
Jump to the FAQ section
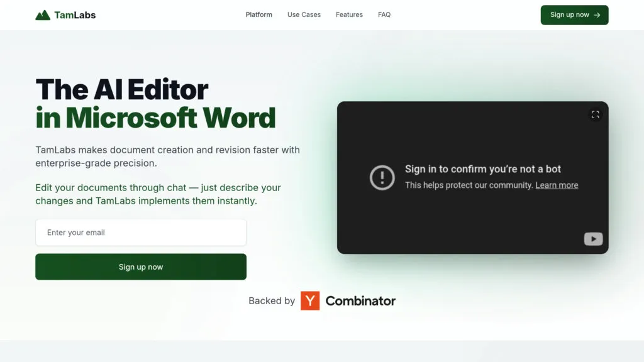[384, 15]
